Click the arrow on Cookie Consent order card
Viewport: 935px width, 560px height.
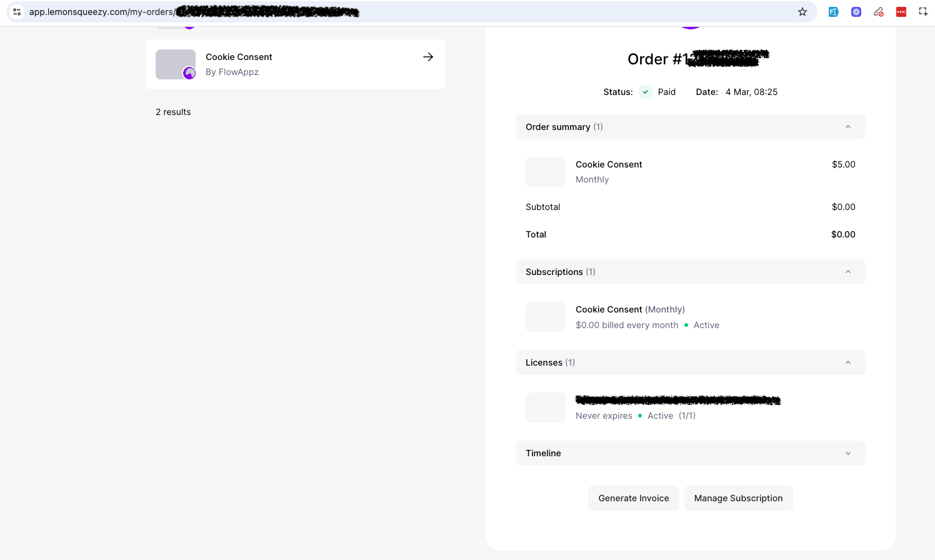[428, 57]
